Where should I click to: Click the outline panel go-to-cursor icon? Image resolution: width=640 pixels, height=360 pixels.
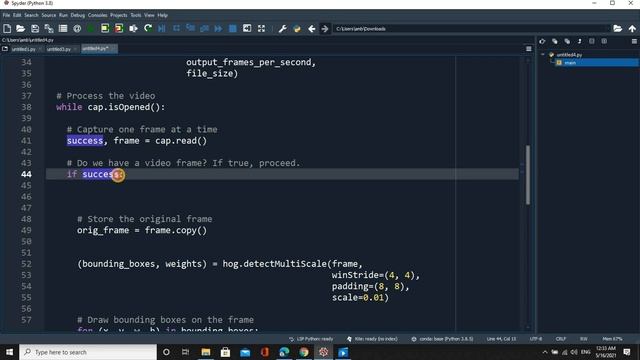click(x=542, y=41)
